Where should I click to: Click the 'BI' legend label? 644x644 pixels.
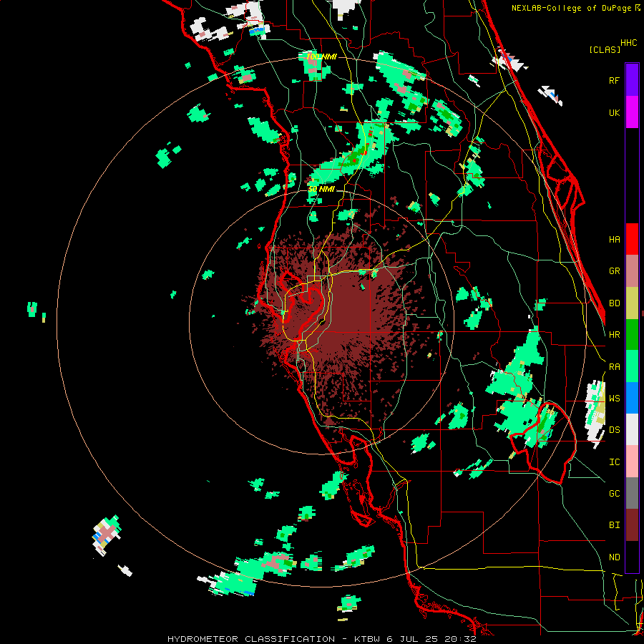614,525
